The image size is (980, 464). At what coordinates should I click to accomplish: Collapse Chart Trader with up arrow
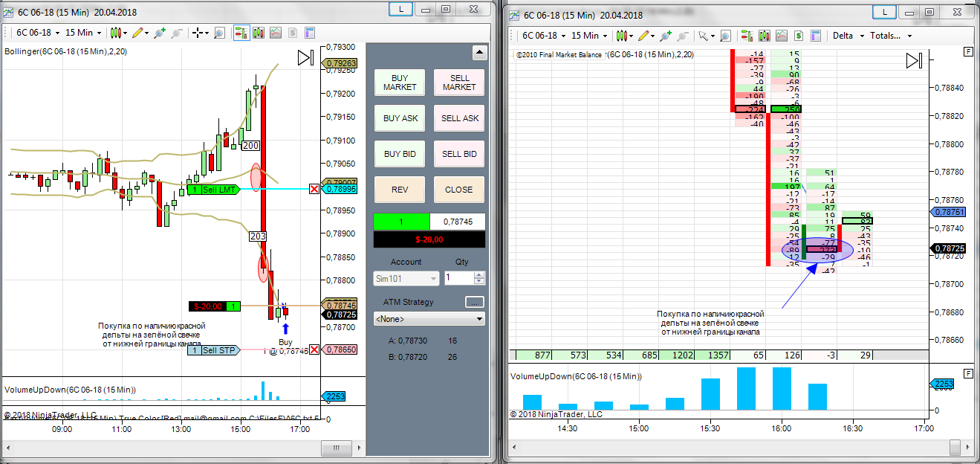point(479,53)
